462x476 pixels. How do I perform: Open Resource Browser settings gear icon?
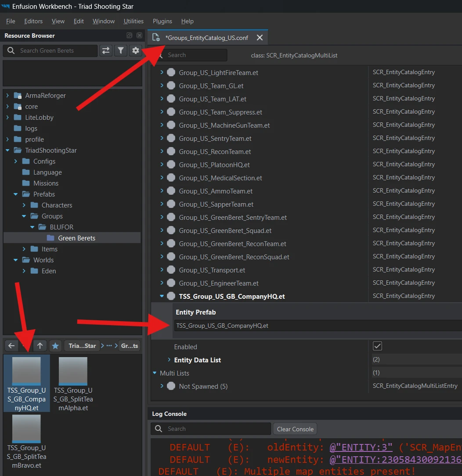click(x=136, y=50)
